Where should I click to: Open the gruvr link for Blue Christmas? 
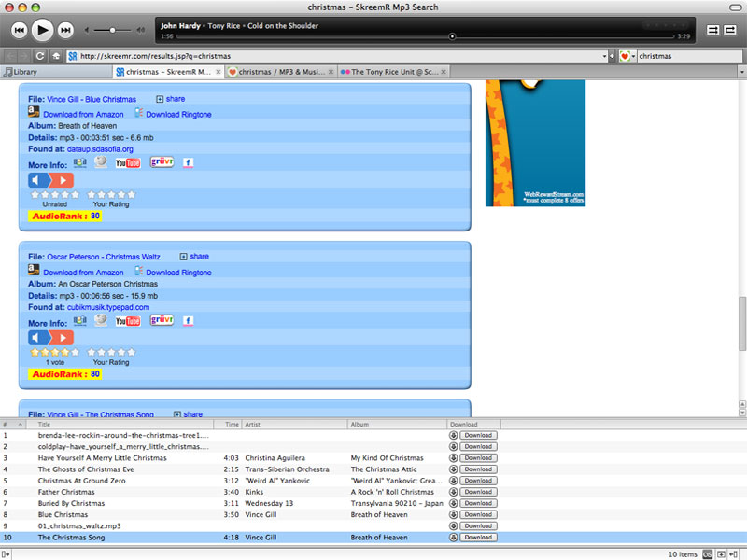(162, 161)
